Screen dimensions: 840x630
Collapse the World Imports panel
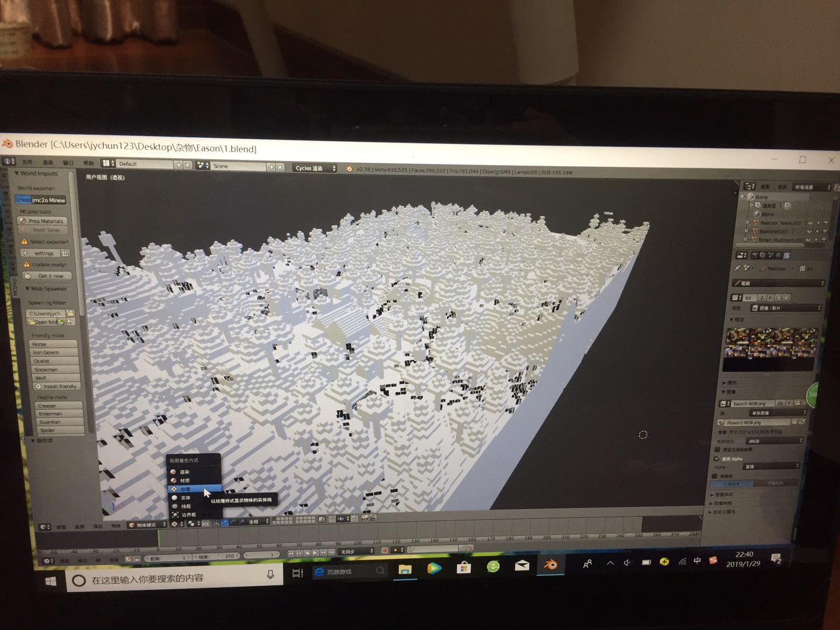[x=36, y=173]
